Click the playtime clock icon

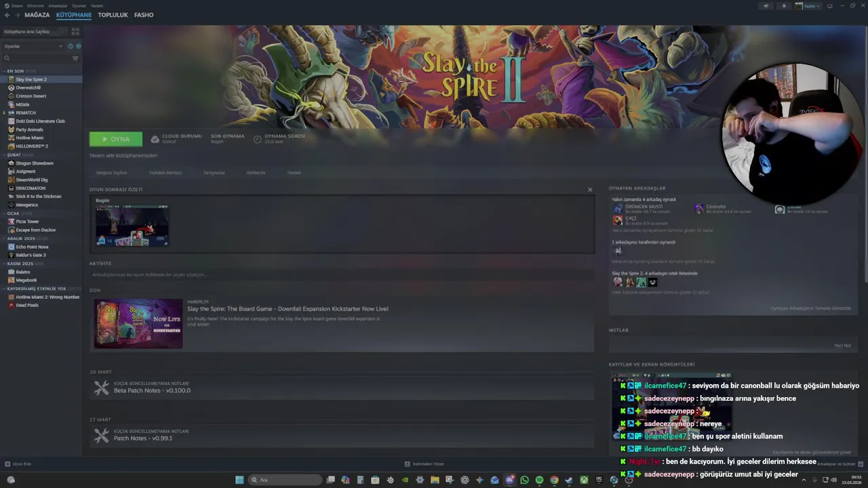[x=258, y=139]
